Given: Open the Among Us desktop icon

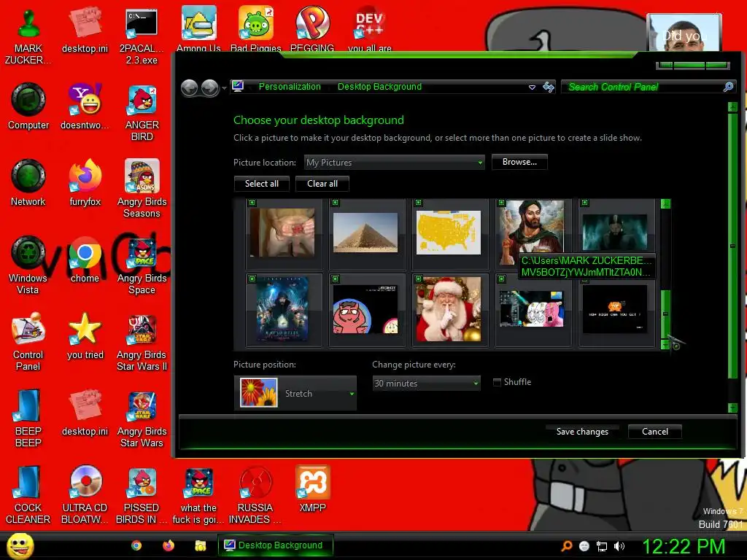Looking at the screenshot, I should pos(198,28).
